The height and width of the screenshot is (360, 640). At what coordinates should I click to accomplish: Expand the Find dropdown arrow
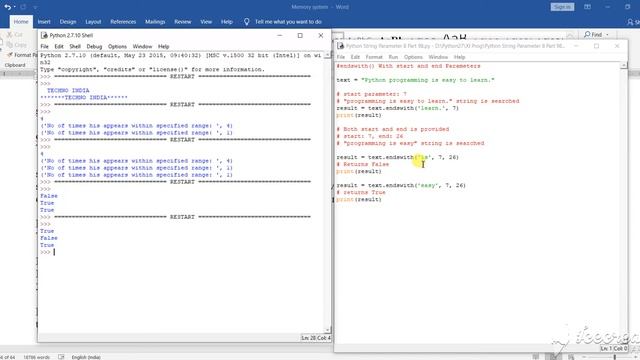coord(607,35)
